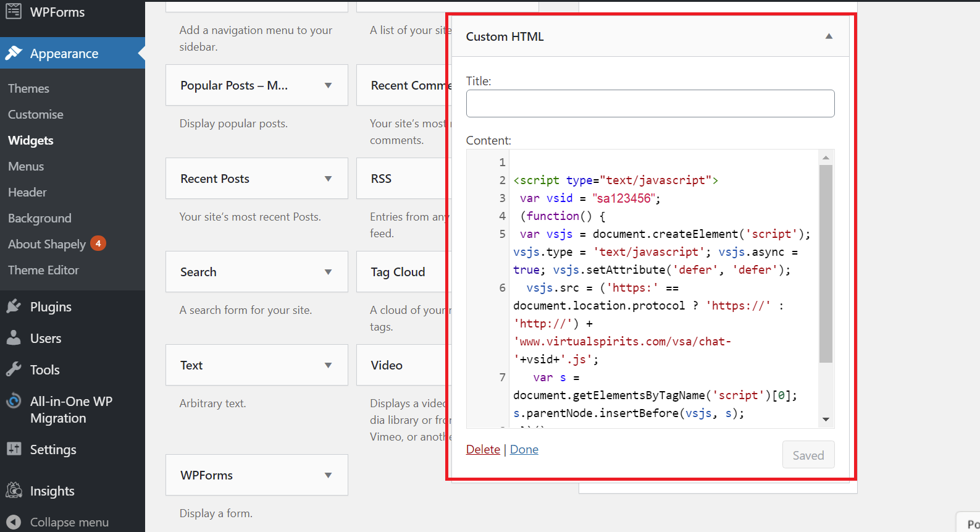Expand the Recent Posts widget arrow

point(329,179)
